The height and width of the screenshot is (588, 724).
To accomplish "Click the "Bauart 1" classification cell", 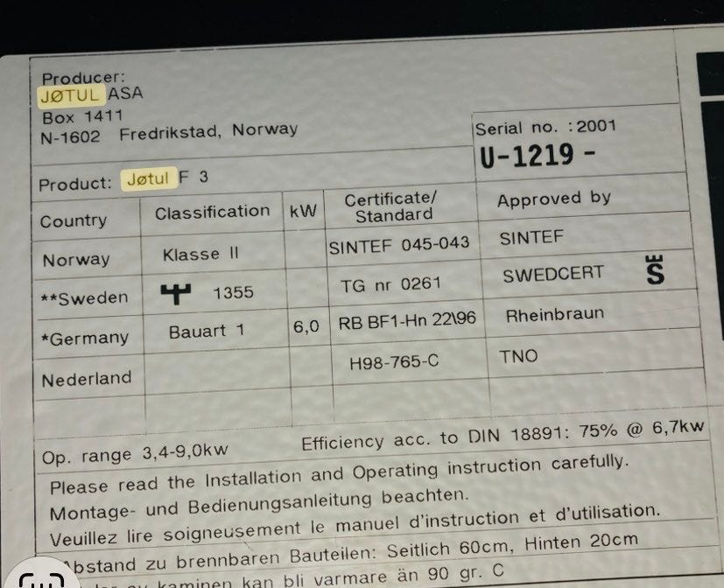I will pyautogui.click(x=207, y=331).
